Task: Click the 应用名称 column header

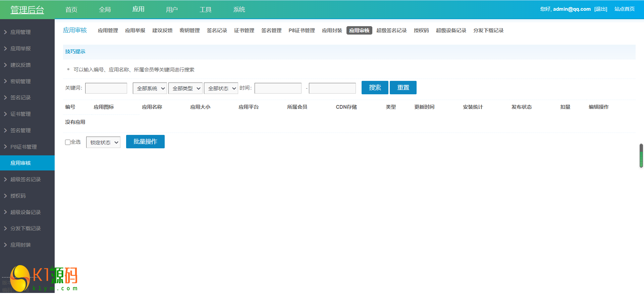Action: point(152,107)
